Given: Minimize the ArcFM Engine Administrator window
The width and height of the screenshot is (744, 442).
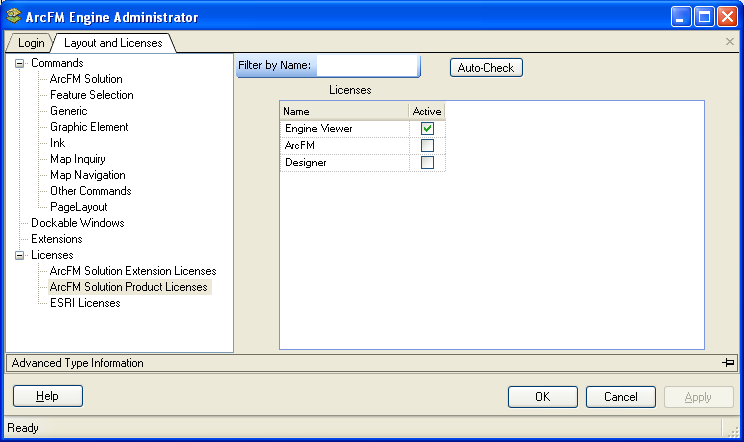Looking at the screenshot, I should coord(681,17).
